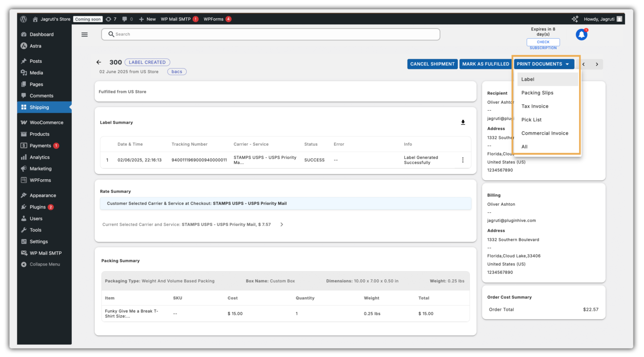The width and height of the screenshot is (644, 357).
Task: Click the WordPress logo icon
Action: 23,19
